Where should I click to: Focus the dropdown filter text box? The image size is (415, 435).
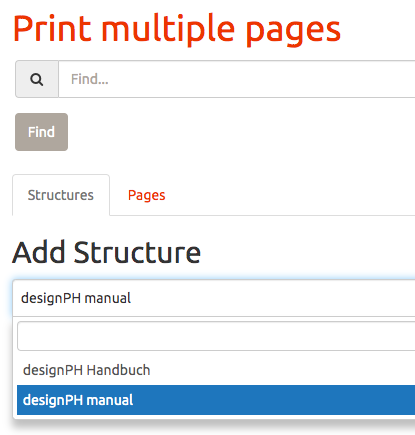[x=216, y=336]
